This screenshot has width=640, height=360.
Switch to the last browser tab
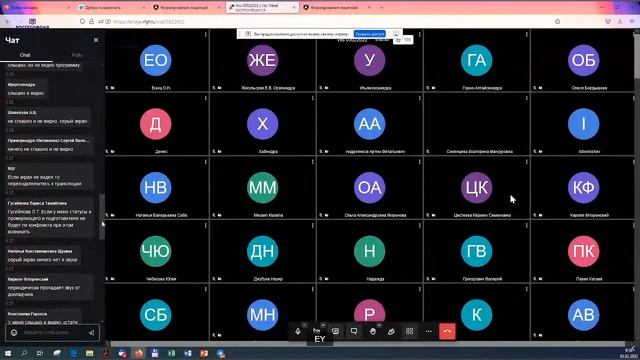(337, 7)
